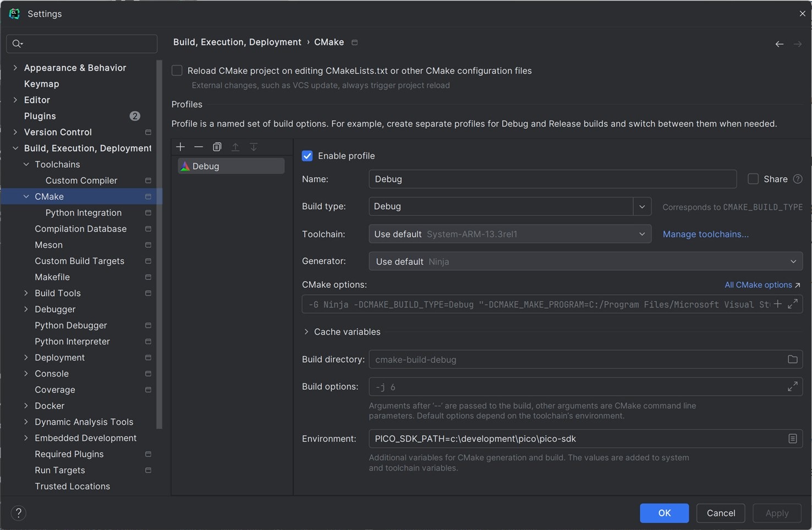Expand Embedded Development tree node
Image resolution: width=812 pixels, height=530 pixels.
pyautogui.click(x=26, y=438)
